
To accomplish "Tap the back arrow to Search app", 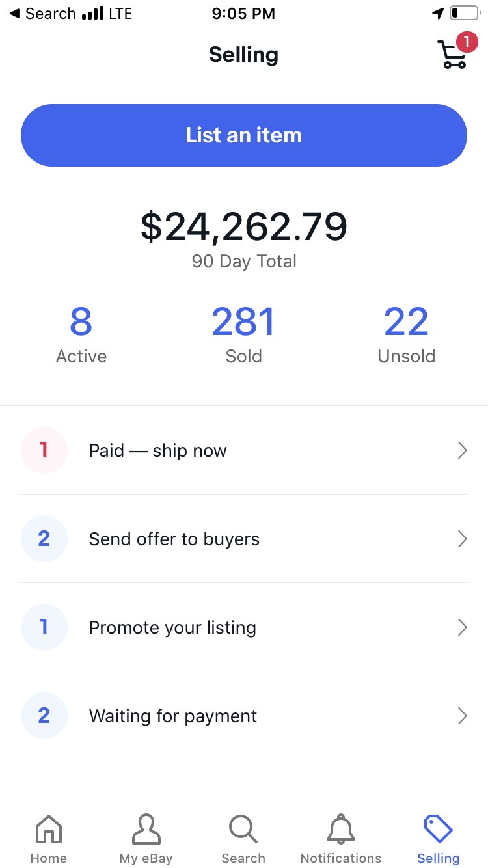I will pyautogui.click(x=14, y=14).
